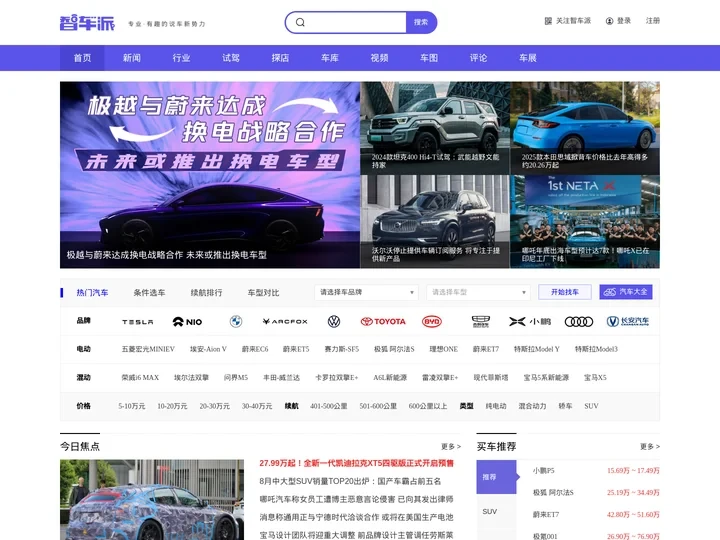
Task: Filter type by 纯电动
Action: click(496, 406)
